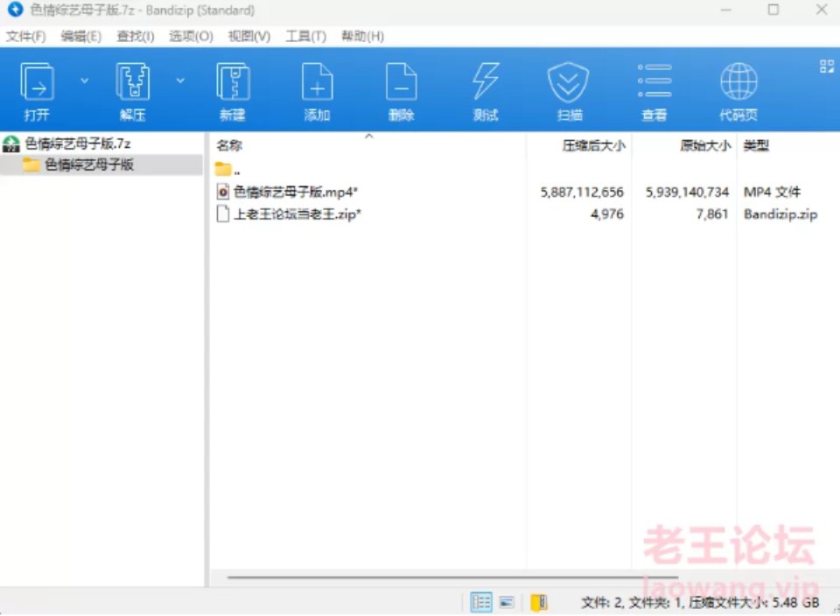
Task: Click the toolbar customize grid icon at top right
Action: coord(827,66)
